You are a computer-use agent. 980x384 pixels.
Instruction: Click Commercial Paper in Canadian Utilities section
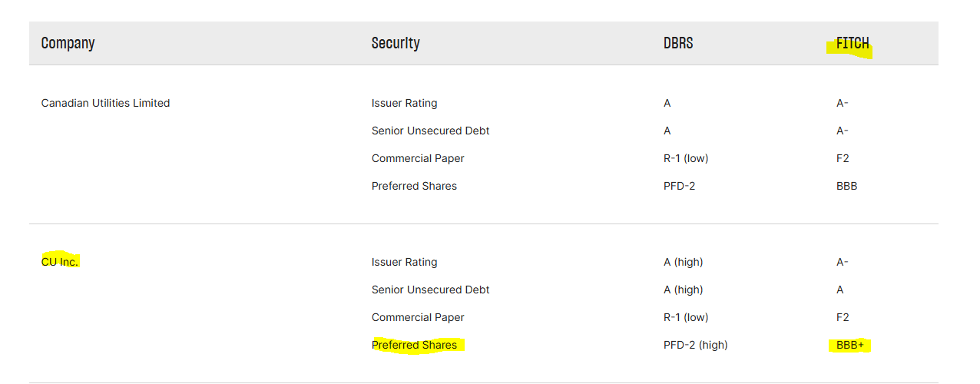(418, 158)
